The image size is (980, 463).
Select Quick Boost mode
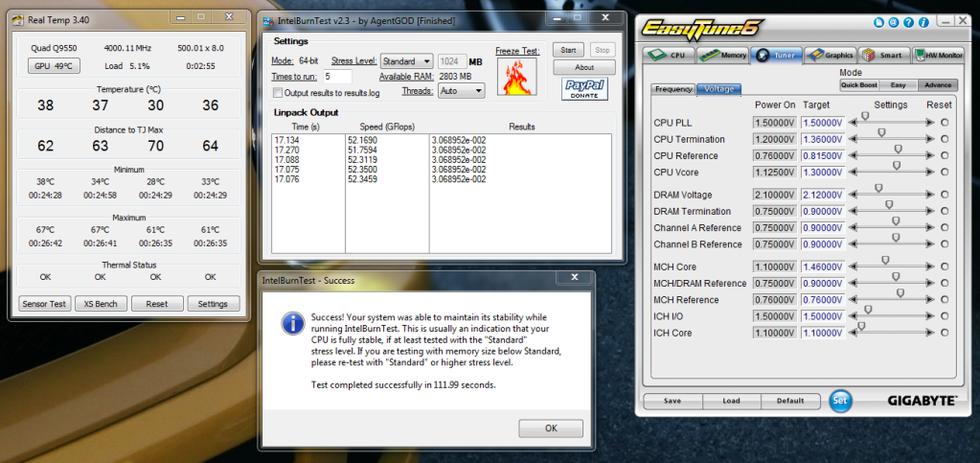coord(858,84)
